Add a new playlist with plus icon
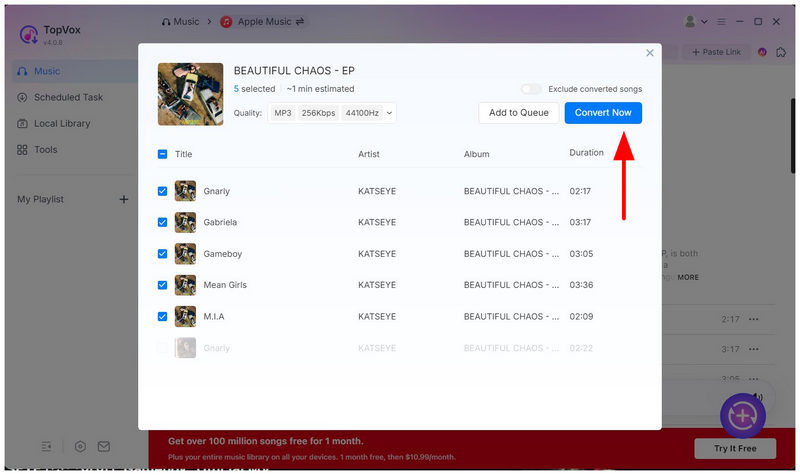800x475 pixels. (124, 199)
